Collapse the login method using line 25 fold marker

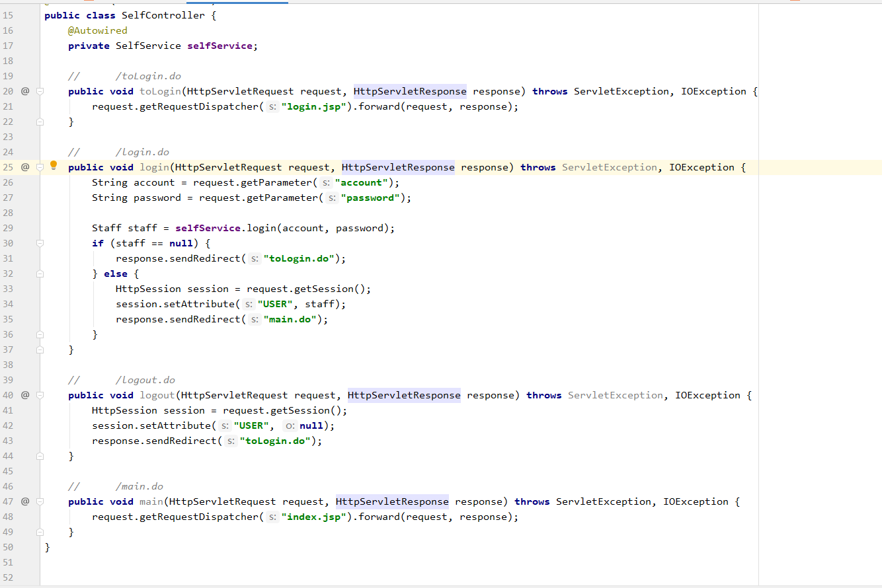click(40, 167)
